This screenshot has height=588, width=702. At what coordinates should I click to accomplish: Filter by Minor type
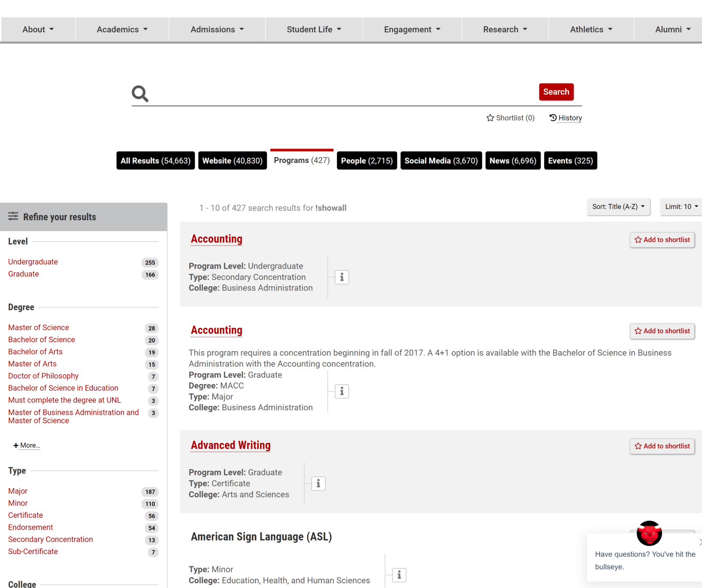[18, 503]
